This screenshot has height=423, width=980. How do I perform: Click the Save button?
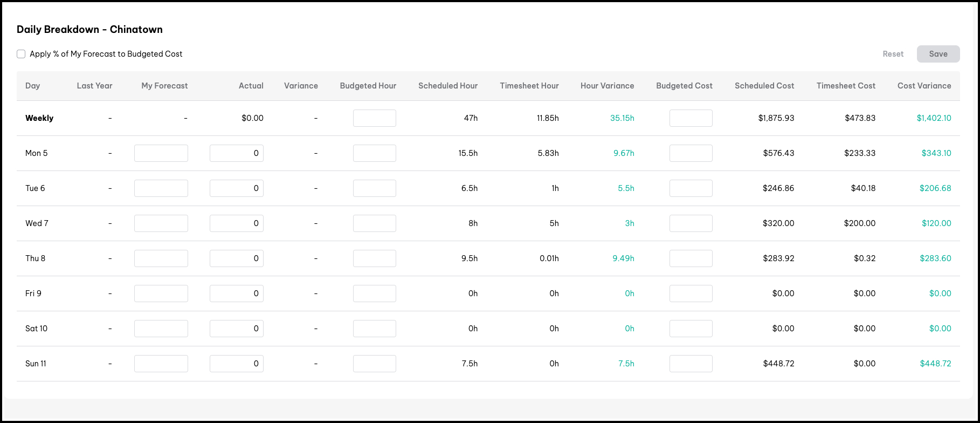(x=938, y=54)
